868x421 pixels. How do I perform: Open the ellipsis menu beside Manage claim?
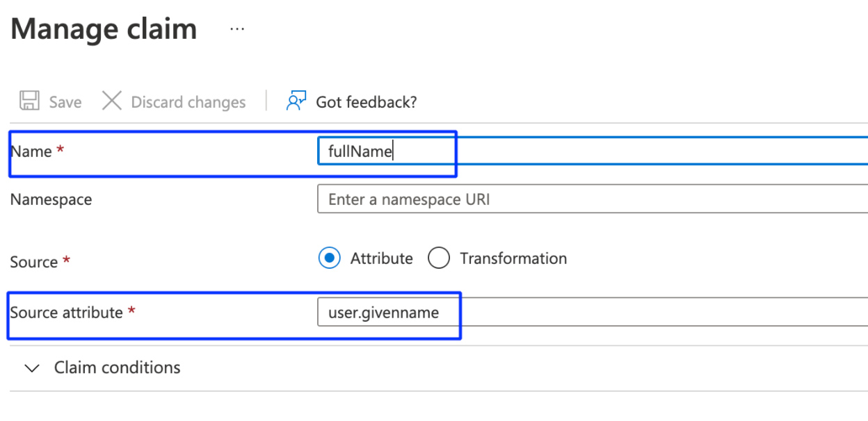(237, 30)
